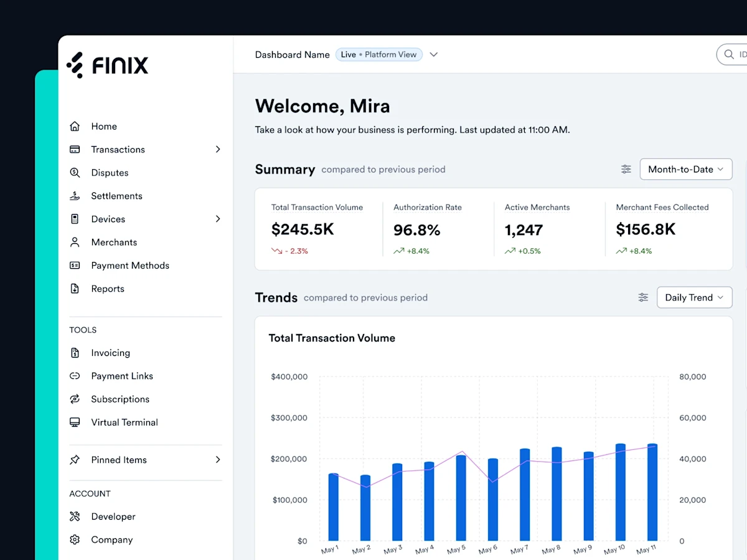This screenshot has width=747, height=560.
Task: Click the May 5 bar in chart
Action: click(461, 498)
